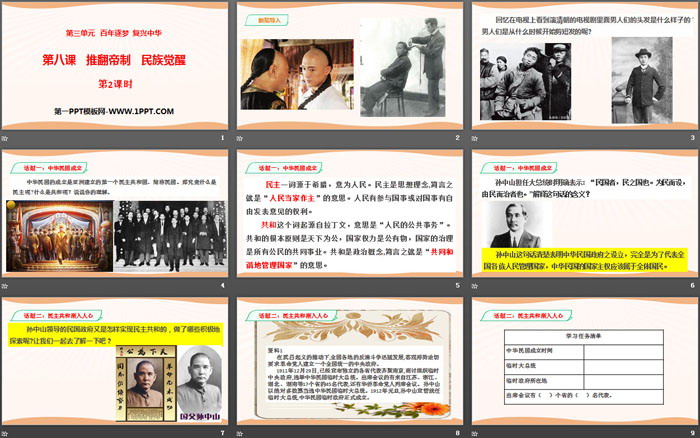Select slide 6 thumbnail with yellow highlighted answer

pos(584,213)
